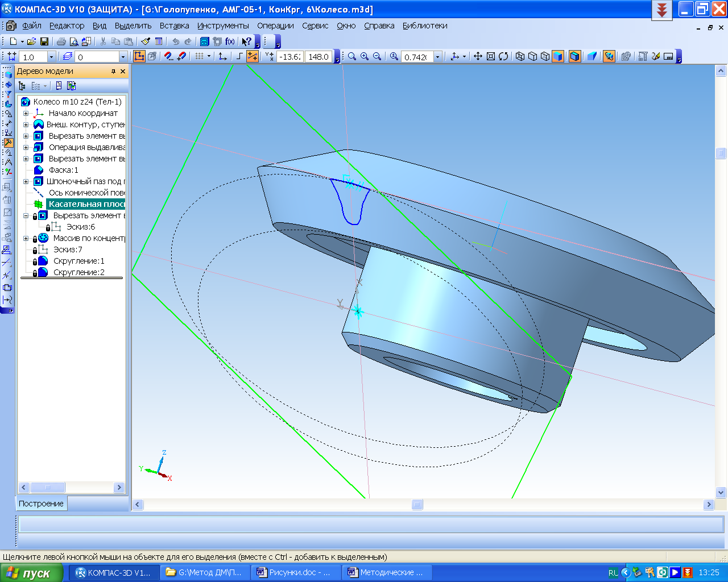728x582 pixels.
Task: Toggle shaded display mode
Action: (x=557, y=57)
